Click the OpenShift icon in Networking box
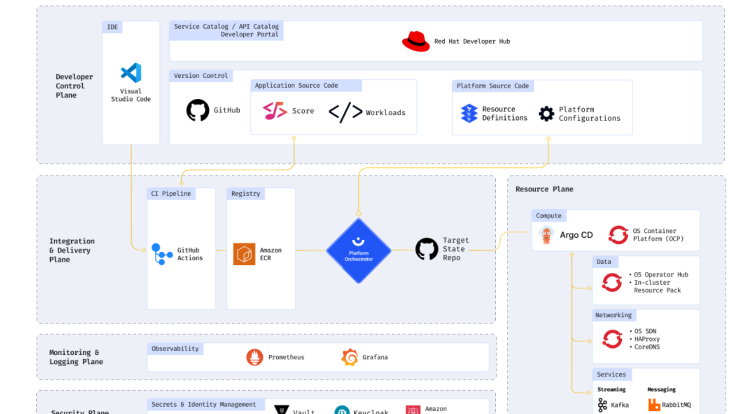Screen dimensions: 740x414 click(x=612, y=339)
